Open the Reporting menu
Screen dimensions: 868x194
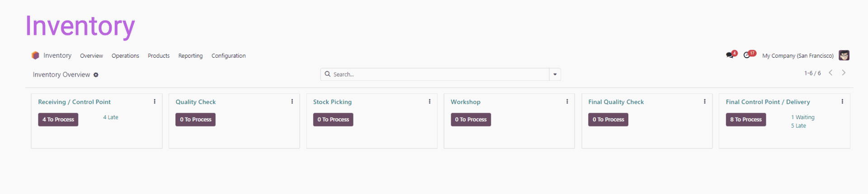pyautogui.click(x=190, y=56)
